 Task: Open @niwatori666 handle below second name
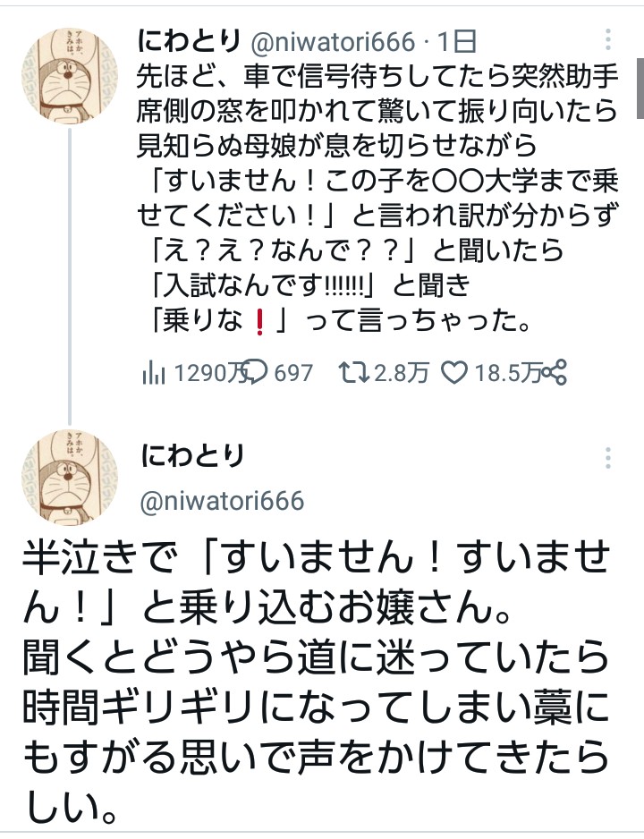(x=222, y=502)
